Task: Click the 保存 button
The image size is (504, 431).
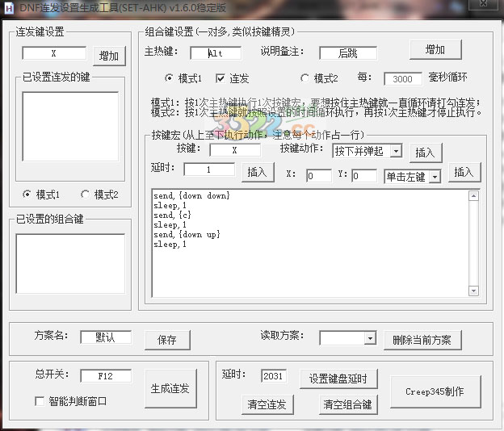Action: 167,340
